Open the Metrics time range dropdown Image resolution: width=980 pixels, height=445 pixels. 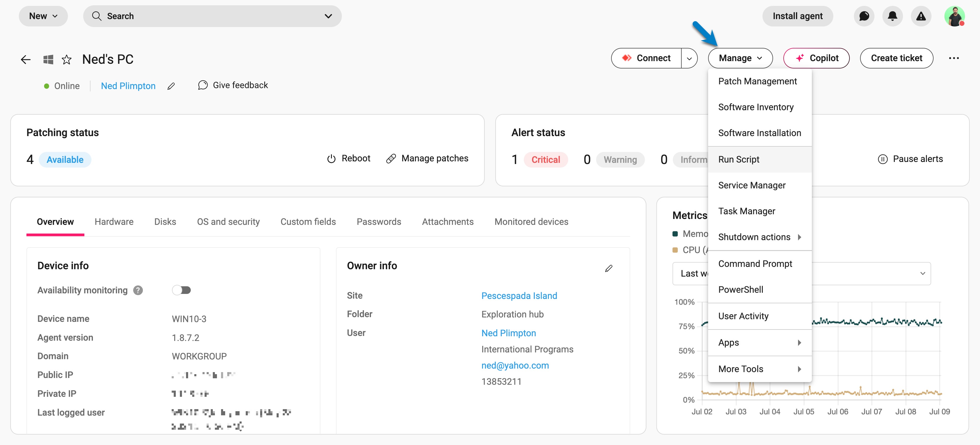(801, 273)
